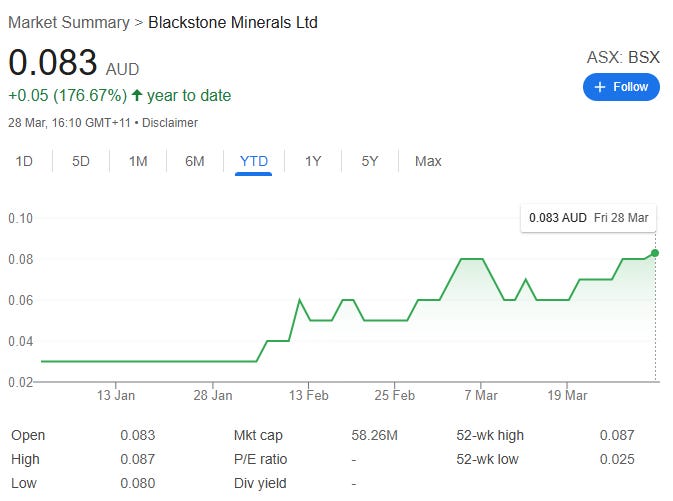
Task: Click the 7 Mar axis label
Action: pyautogui.click(x=481, y=395)
